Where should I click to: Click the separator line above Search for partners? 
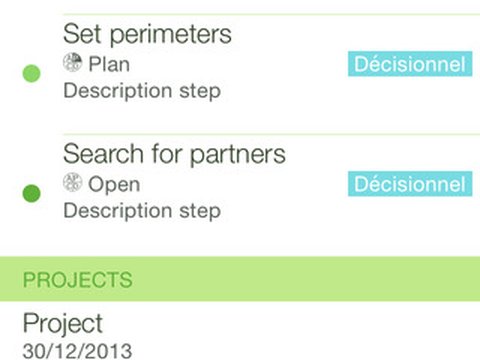point(271,134)
